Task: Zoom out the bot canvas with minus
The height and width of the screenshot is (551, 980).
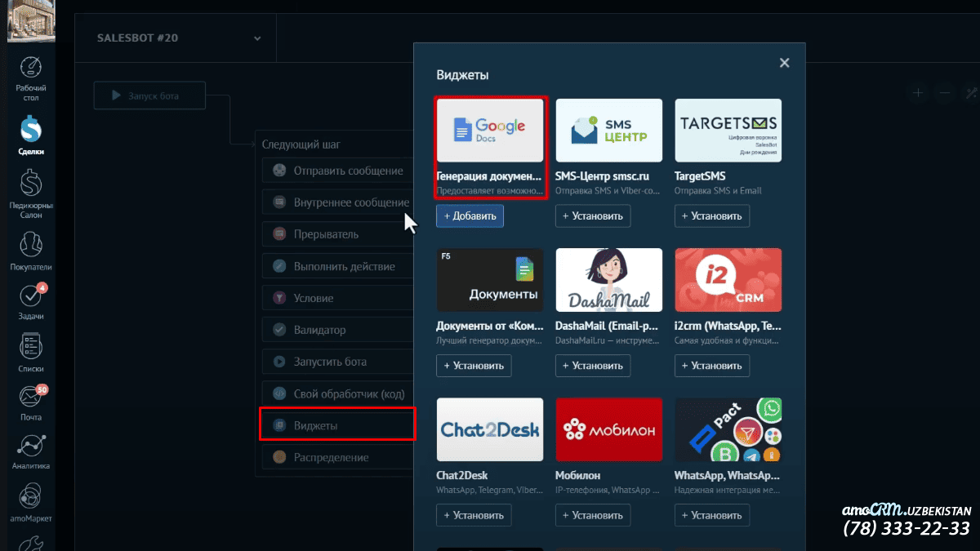Action: 945,93
